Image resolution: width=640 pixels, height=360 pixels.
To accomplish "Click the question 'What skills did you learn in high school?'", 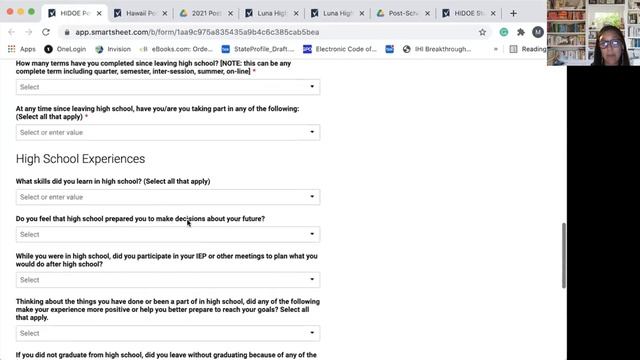I will (x=113, y=181).
